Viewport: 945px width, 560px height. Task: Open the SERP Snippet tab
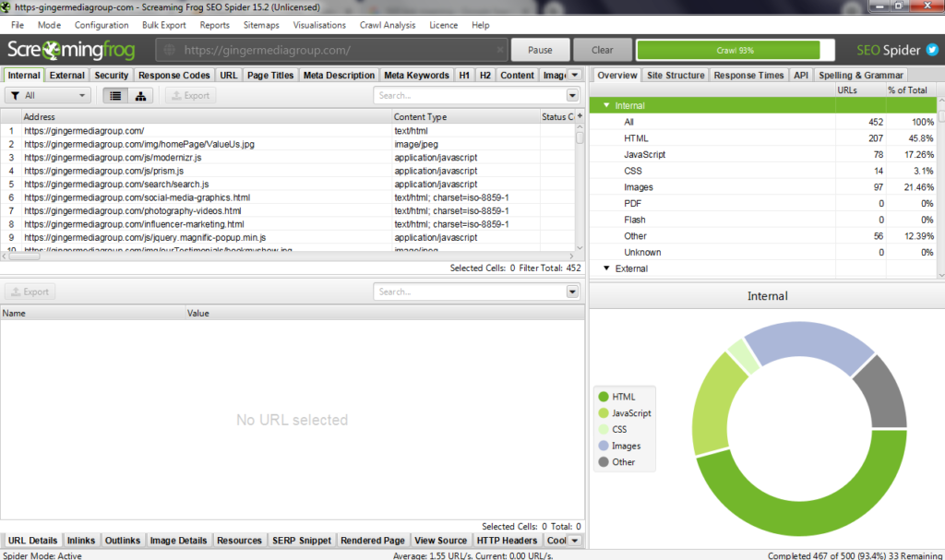(302, 541)
